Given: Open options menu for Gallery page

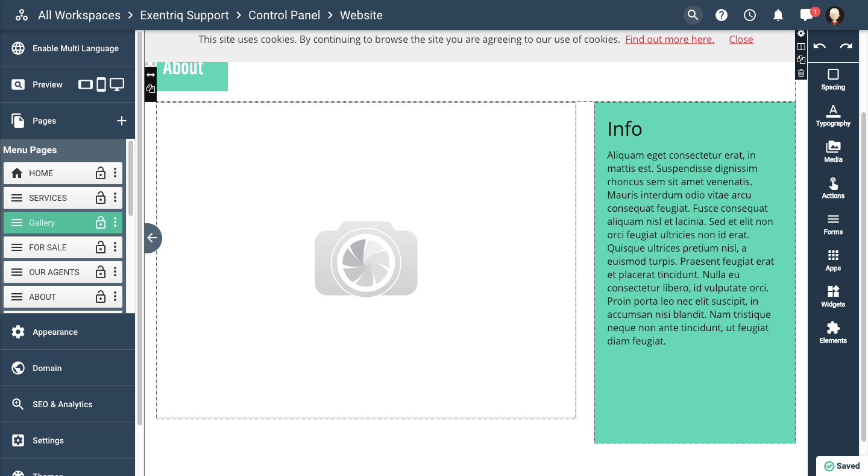Looking at the screenshot, I should coord(115,223).
